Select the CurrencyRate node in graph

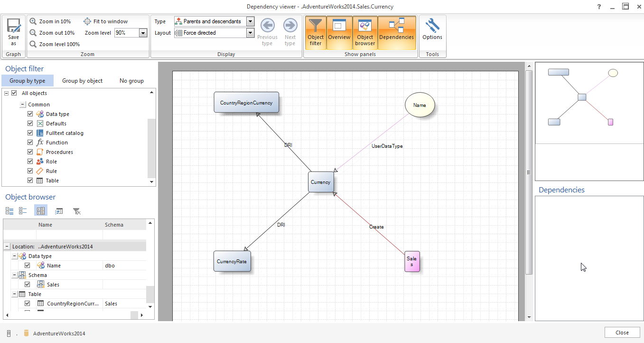point(232,261)
